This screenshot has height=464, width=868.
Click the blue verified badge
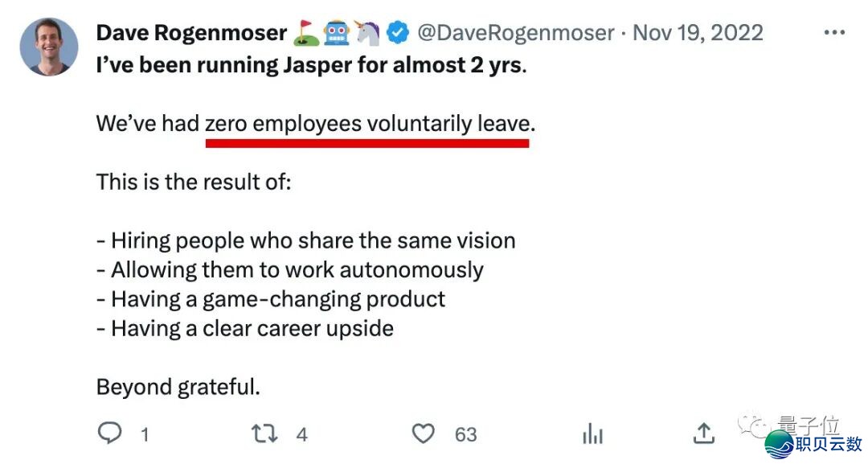pos(397,33)
